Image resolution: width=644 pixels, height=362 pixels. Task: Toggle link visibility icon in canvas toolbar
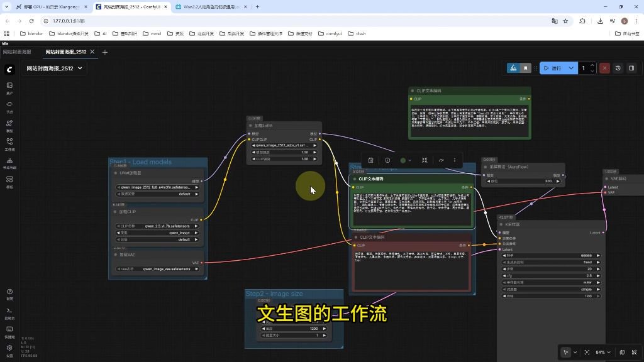tap(634, 352)
